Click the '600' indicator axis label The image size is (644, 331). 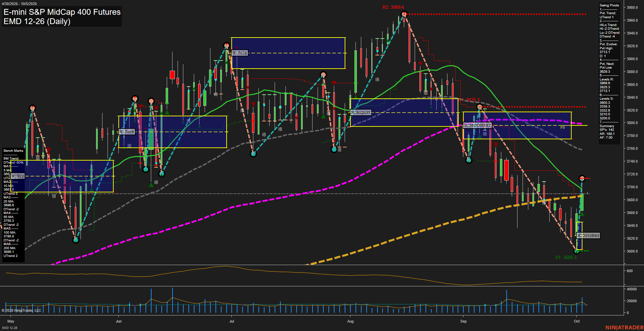click(629, 271)
